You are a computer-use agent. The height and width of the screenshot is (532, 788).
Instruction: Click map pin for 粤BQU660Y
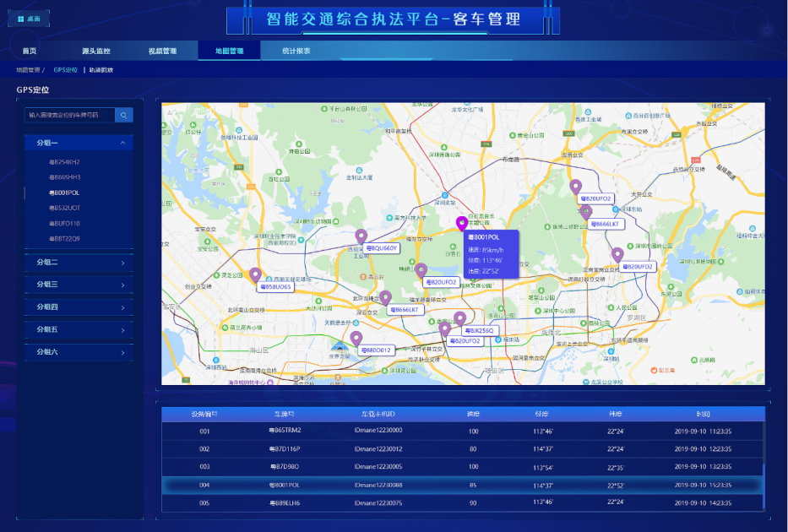click(x=361, y=236)
